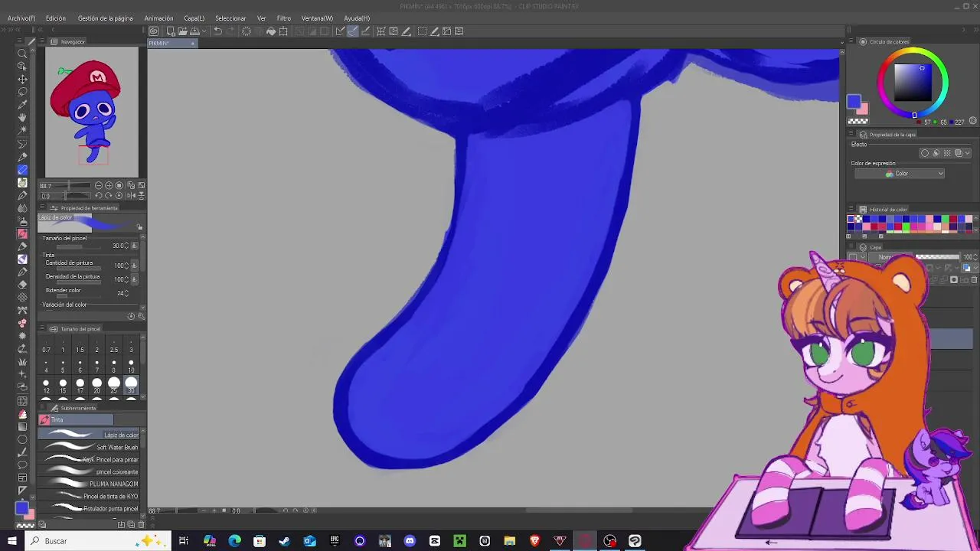The width and height of the screenshot is (980, 551).
Task: Open the Color de expresión dropdown
Action: [899, 174]
